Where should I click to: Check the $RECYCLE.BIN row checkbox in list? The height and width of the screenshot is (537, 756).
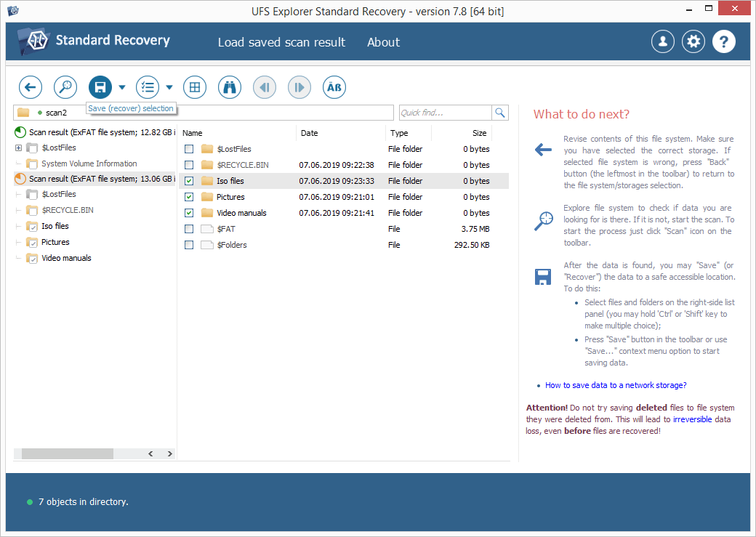189,165
